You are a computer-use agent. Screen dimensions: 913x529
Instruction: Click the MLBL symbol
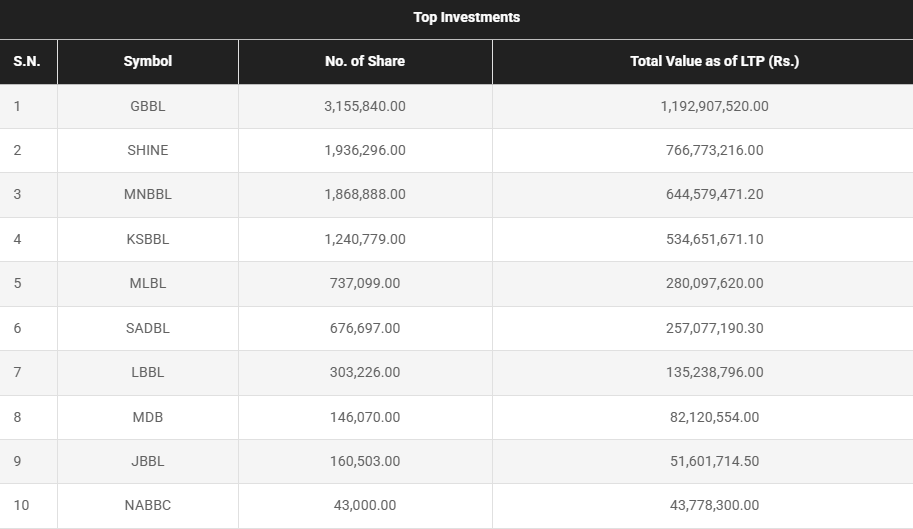coord(148,283)
